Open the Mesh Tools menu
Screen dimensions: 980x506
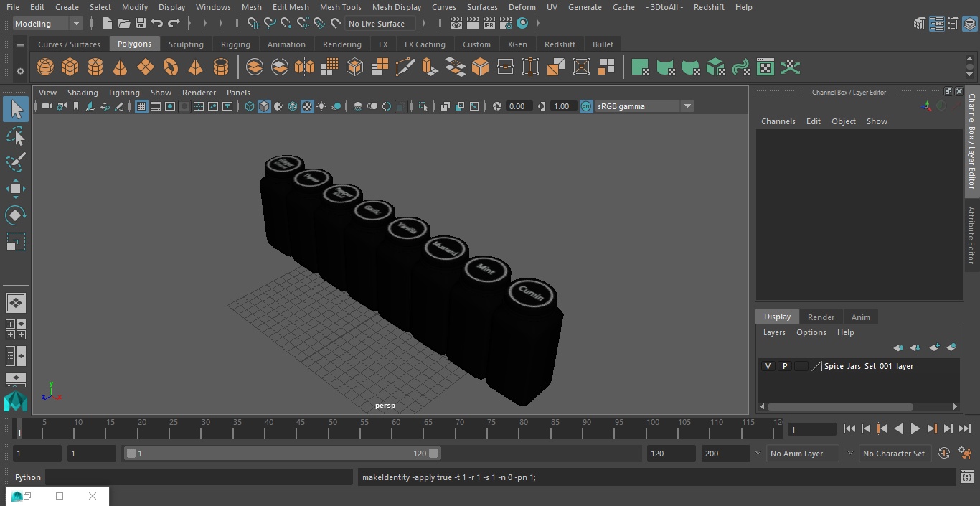pyautogui.click(x=340, y=7)
